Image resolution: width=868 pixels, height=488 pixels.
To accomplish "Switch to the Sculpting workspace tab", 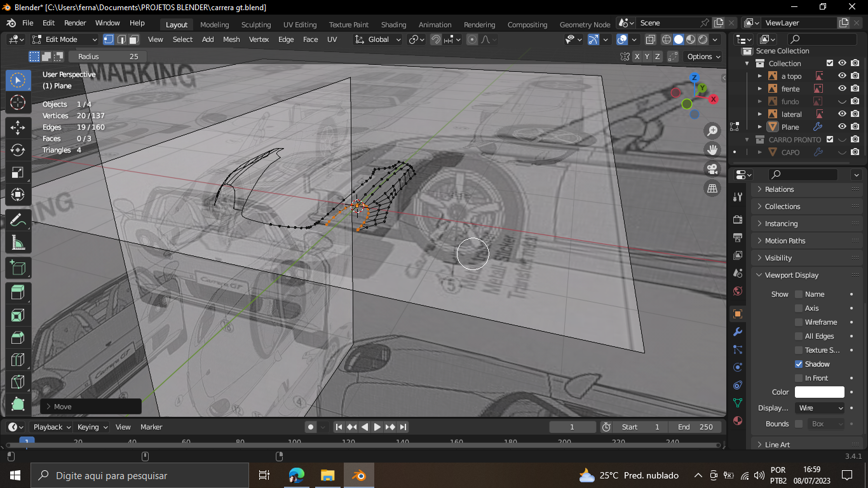I will pos(255,25).
